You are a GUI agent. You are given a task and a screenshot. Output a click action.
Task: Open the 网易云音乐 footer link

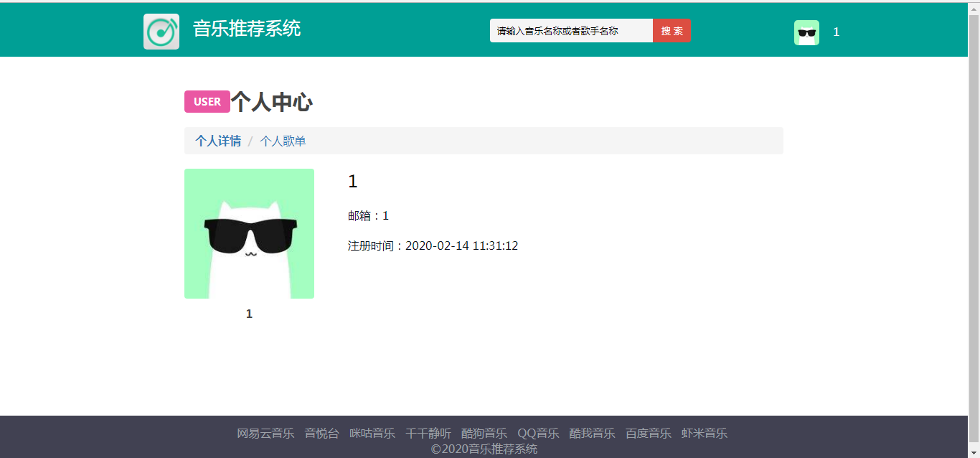point(265,434)
